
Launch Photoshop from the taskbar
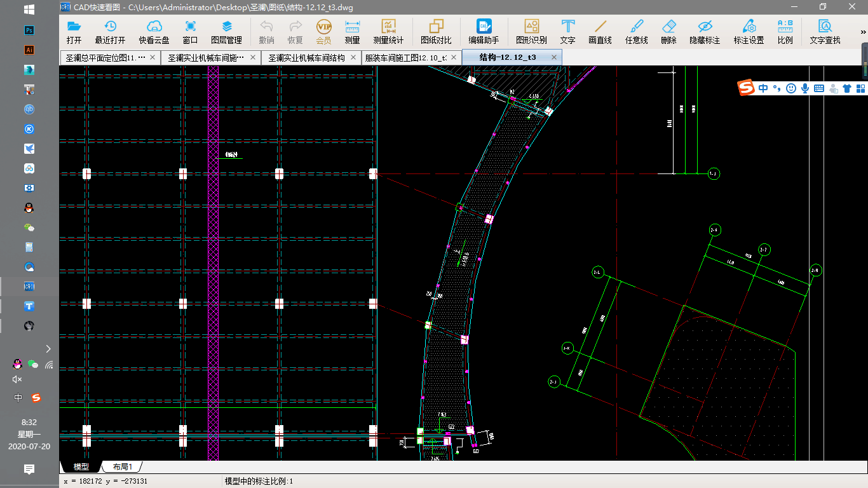point(29,30)
